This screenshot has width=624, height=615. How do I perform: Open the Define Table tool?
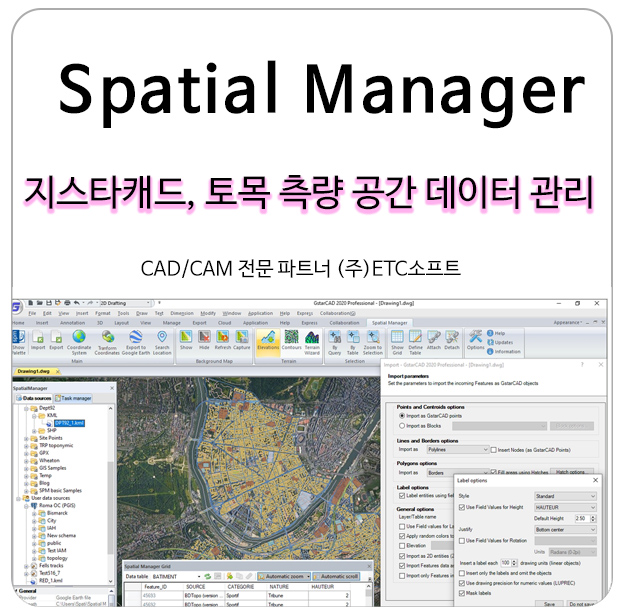(x=415, y=342)
